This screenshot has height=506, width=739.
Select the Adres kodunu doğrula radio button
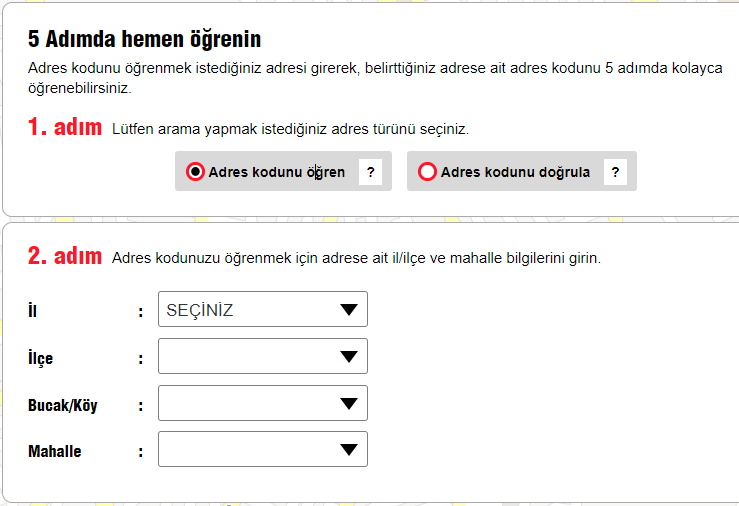pyautogui.click(x=428, y=172)
